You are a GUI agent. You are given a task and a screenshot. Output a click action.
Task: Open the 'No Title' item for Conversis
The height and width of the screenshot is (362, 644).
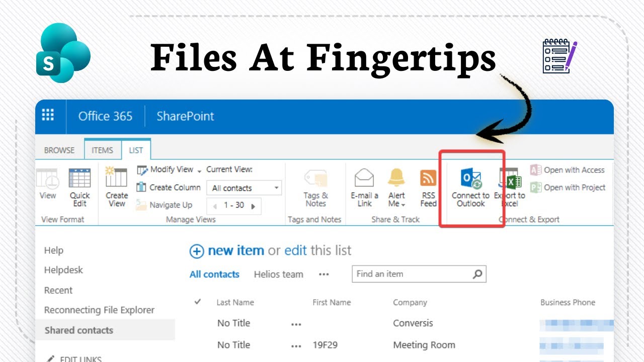click(x=233, y=323)
